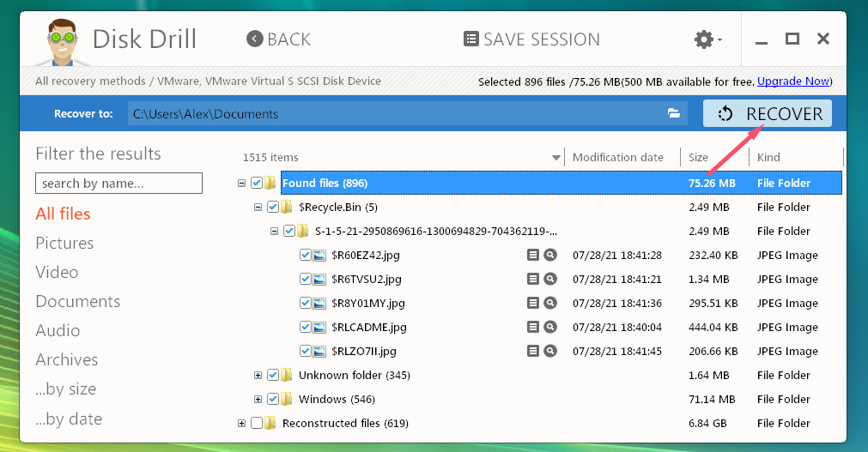Click the search by name field

[x=119, y=184]
